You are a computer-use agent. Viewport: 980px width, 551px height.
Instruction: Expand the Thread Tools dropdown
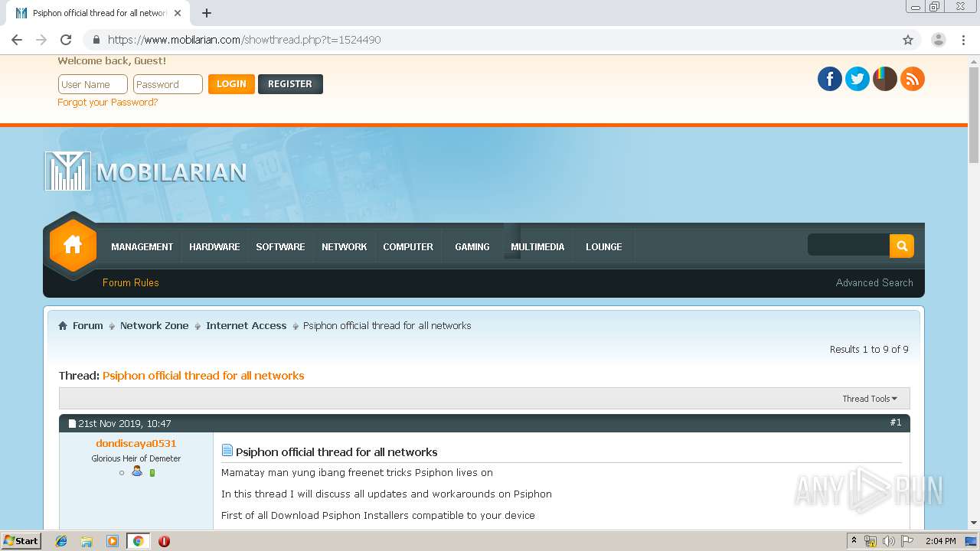(x=870, y=399)
